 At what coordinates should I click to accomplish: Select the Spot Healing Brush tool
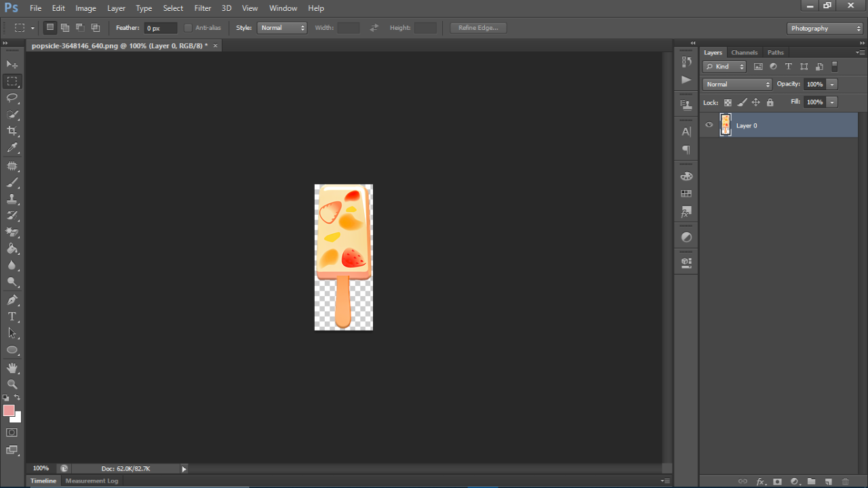tap(12, 166)
